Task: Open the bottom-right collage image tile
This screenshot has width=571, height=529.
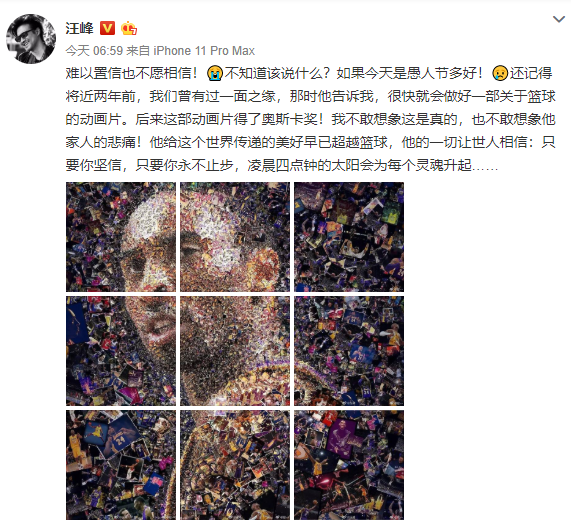Action: coord(349,465)
